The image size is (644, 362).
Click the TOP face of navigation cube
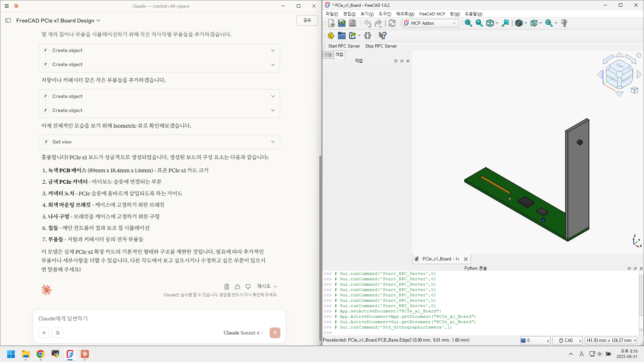[x=620, y=66]
